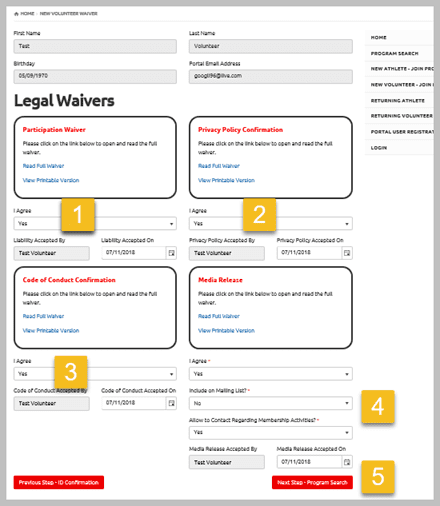The image size is (440, 506).
Task: Click Privacy Policy Accepted On date field
Action: coord(309,253)
